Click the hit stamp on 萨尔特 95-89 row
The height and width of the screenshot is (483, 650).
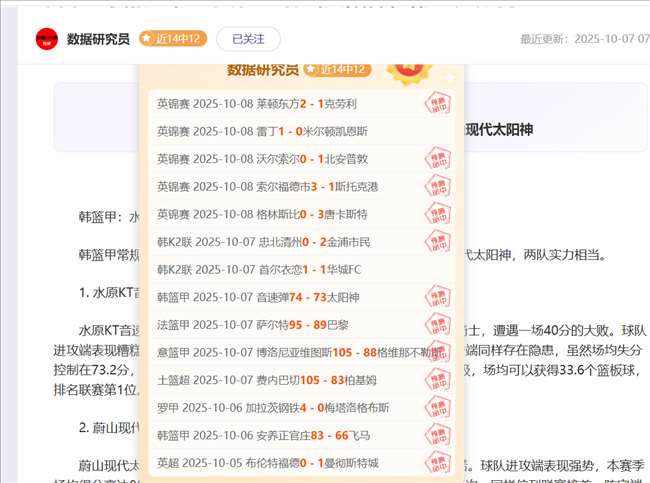click(x=436, y=325)
